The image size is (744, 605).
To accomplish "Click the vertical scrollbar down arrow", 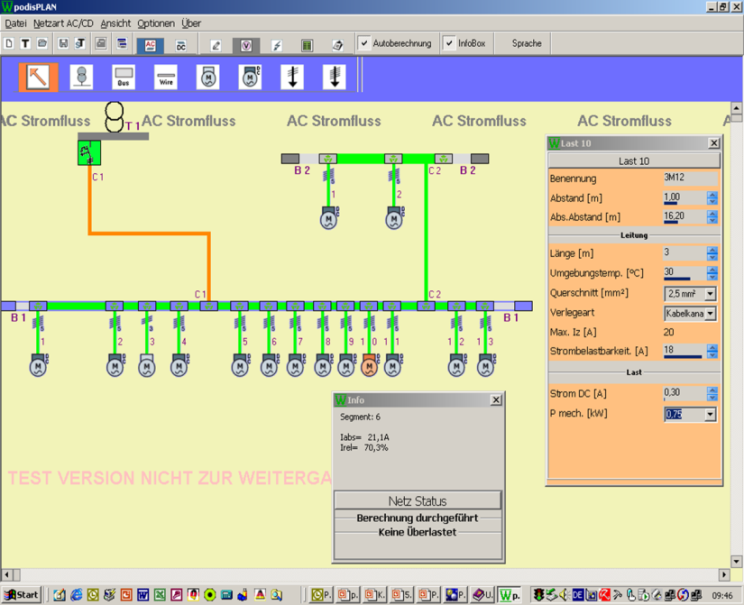I will [736, 561].
